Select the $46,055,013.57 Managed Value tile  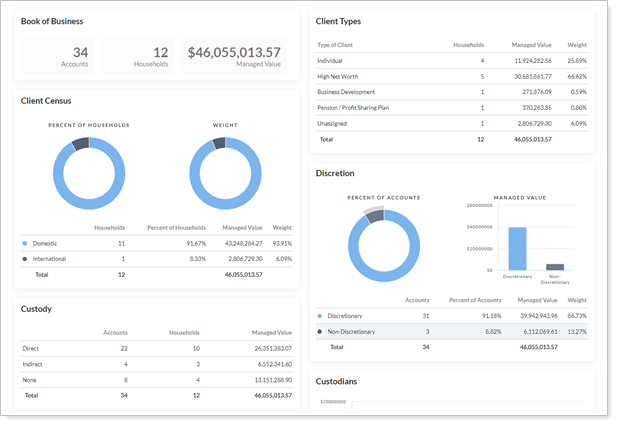235,56
